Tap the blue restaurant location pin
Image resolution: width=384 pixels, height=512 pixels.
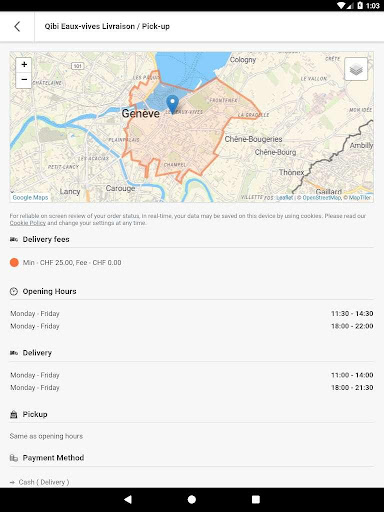point(172,104)
